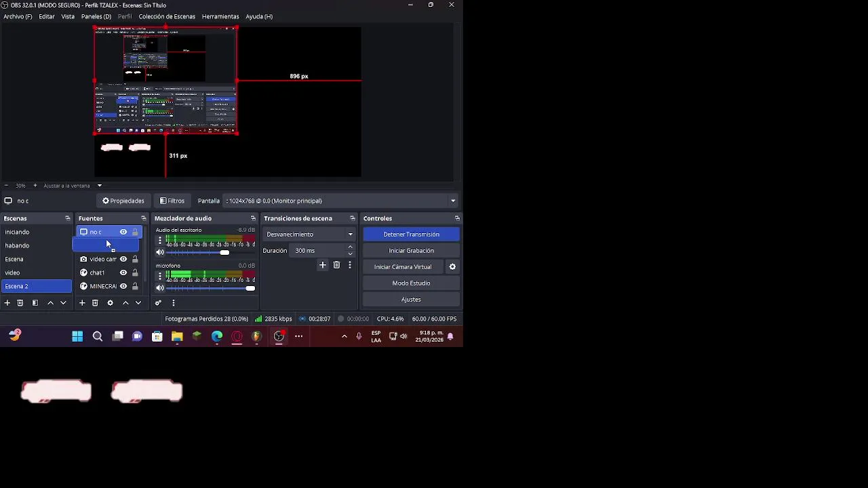Add a new scene with the plus icon
The width and height of the screenshot is (868, 488).
7,303
